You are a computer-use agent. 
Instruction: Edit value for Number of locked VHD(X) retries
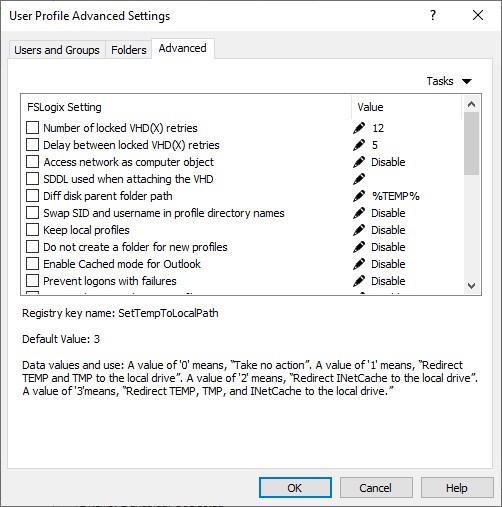click(359, 128)
